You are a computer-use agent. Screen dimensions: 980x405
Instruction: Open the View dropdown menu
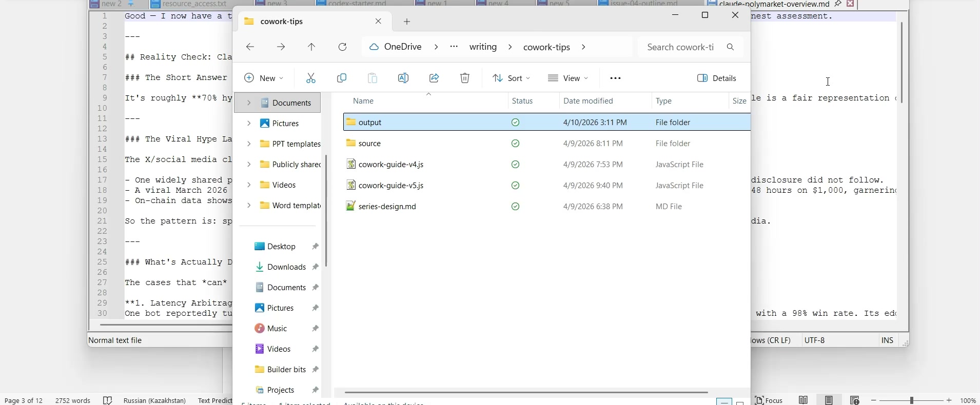point(569,78)
